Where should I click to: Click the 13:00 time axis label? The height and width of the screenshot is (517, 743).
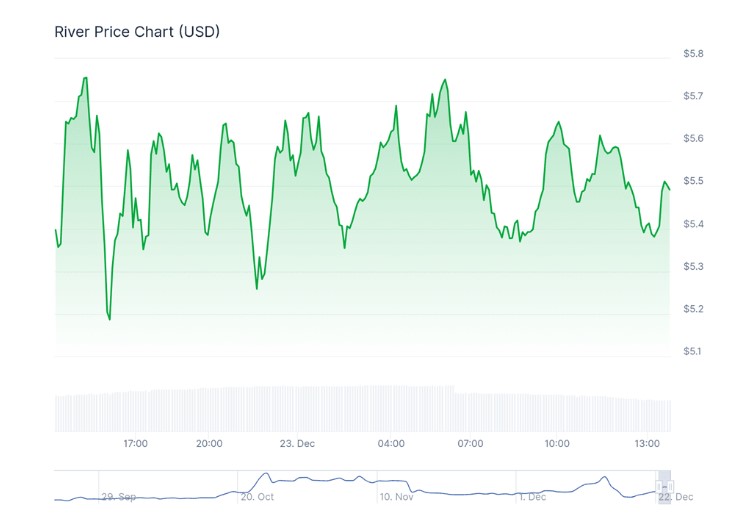(x=647, y=443)
